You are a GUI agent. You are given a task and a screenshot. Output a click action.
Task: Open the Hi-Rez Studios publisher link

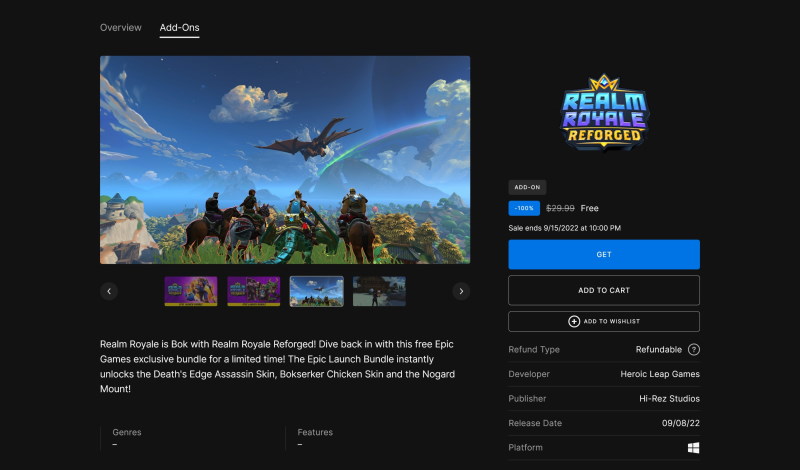[x=669, y=399]
